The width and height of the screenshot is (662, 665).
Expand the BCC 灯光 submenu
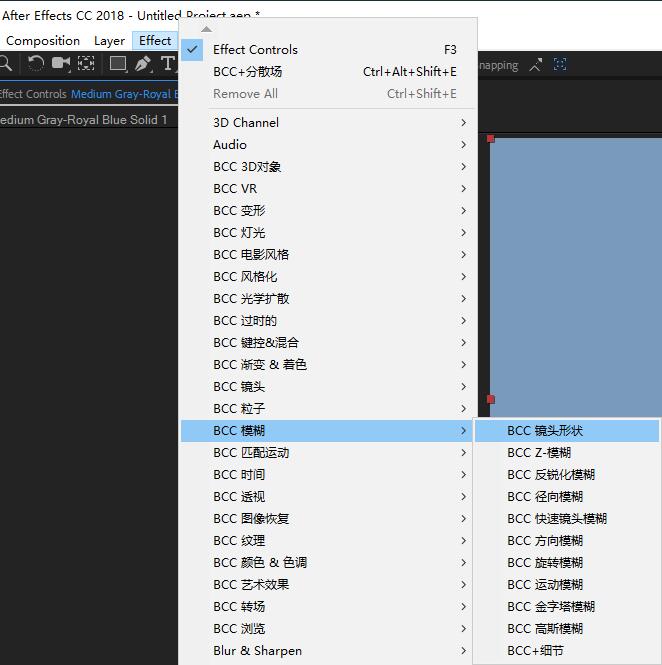(327, 233)
